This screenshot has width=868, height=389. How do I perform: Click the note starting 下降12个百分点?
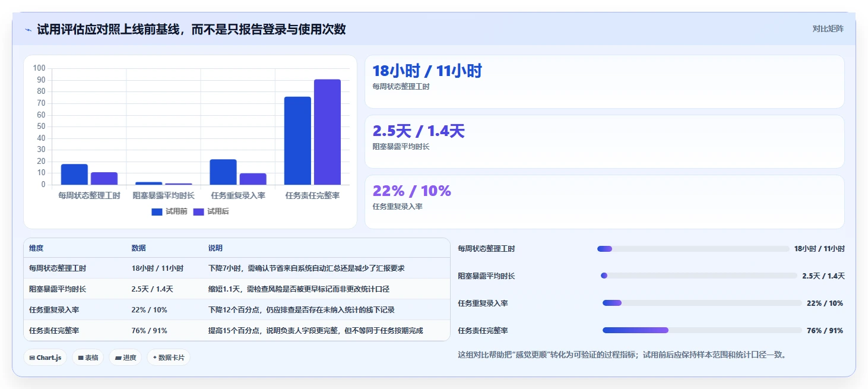pyautogui.click(x=302, y=310)
